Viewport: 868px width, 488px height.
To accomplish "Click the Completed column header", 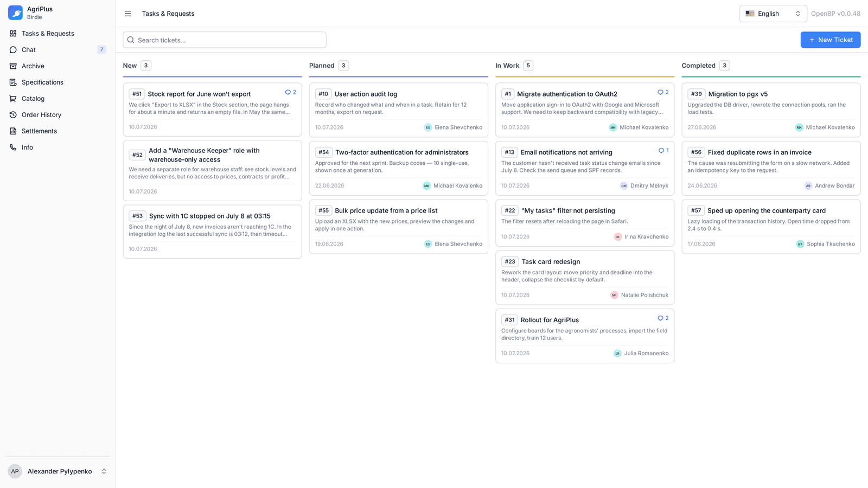I will pos(698,66).
